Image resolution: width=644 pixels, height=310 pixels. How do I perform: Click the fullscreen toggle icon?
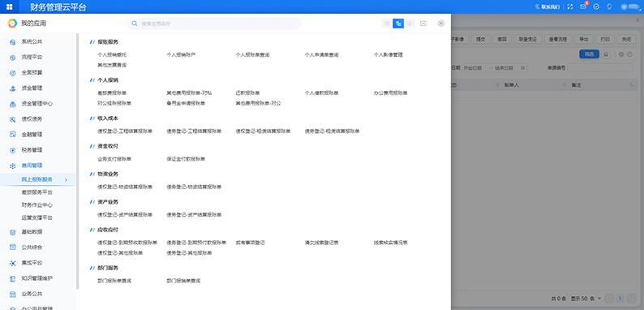coord(569,6)
